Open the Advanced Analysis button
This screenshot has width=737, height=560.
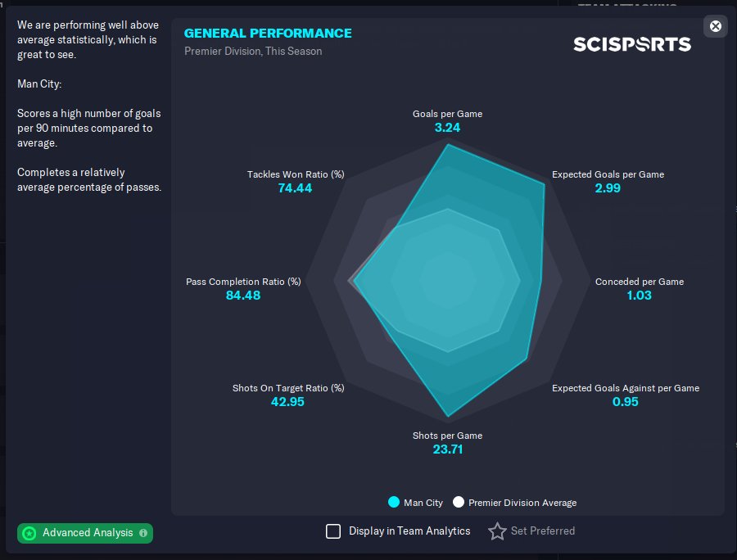click(x=85, y=533)
